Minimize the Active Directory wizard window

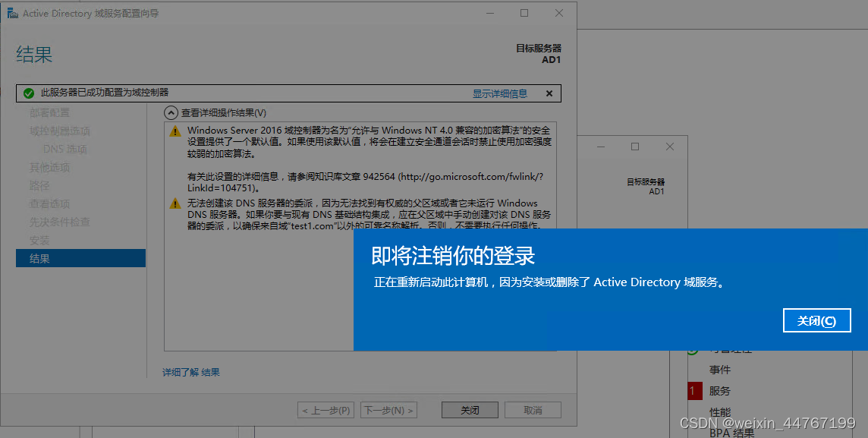coord(490,13)
